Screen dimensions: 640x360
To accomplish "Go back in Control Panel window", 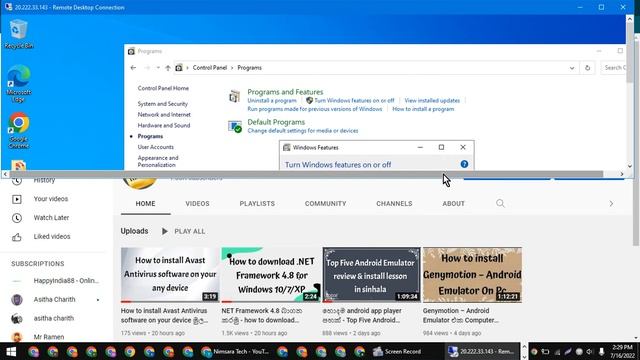I will click(133, 68).
